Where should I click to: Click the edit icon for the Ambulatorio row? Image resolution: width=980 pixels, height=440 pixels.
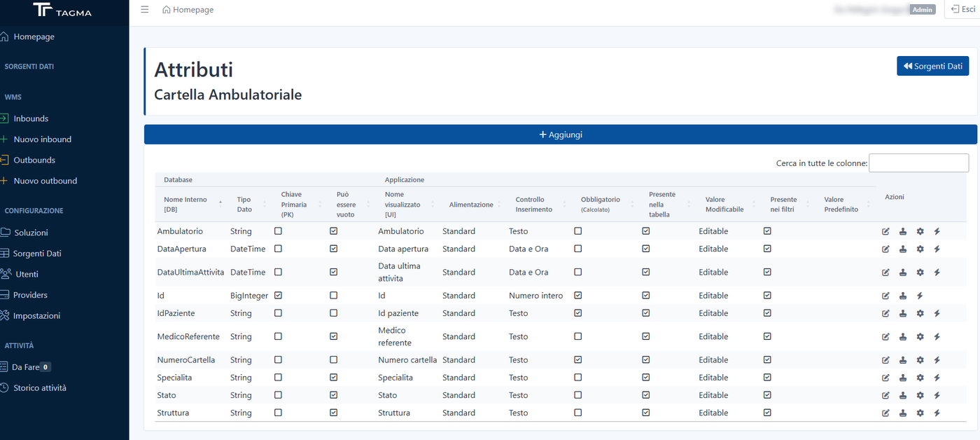point(885,231)
